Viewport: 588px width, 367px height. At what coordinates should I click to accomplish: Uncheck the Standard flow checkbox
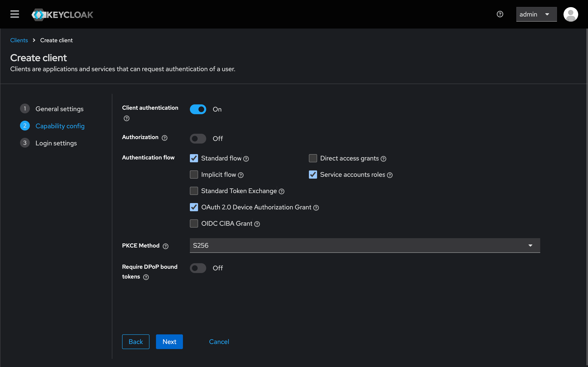tap(194, 158)
